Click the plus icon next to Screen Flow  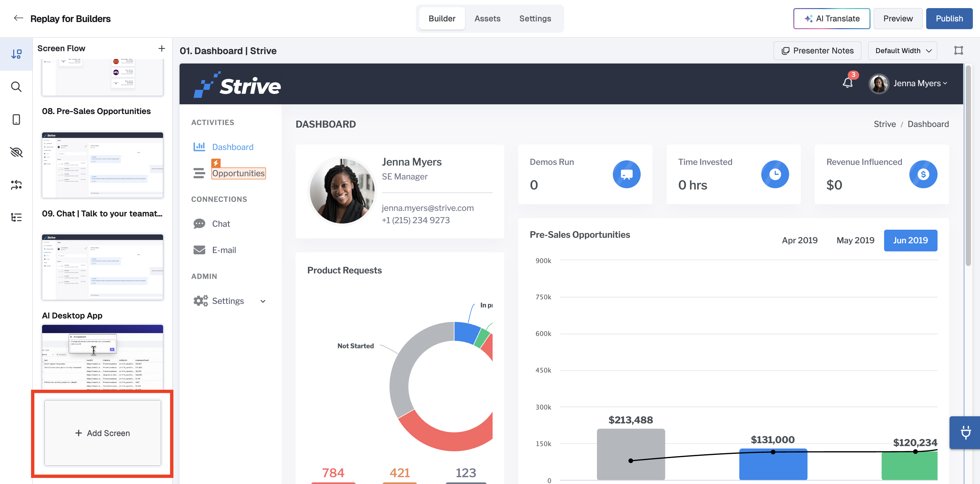(162, 48)
